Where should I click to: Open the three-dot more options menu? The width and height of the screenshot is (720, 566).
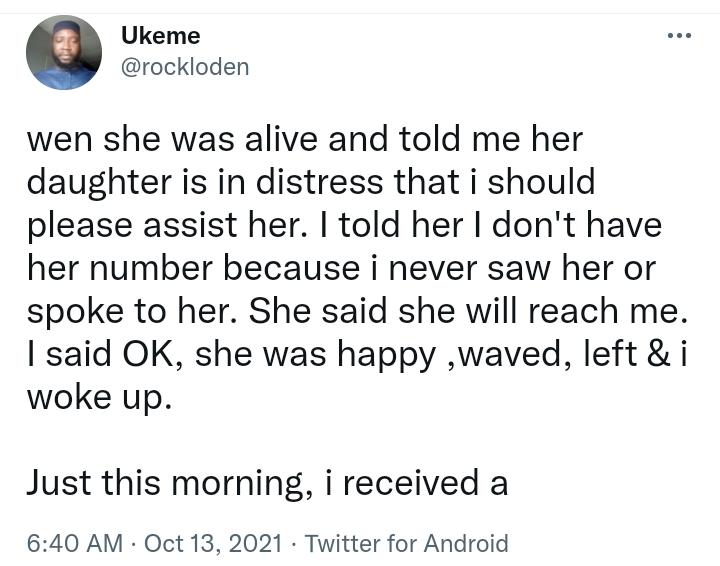(680, 35)
